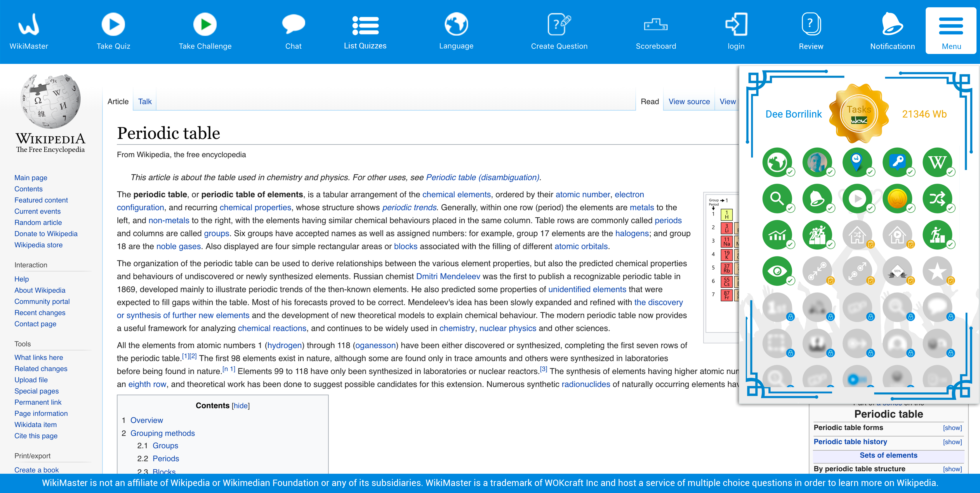Open the green bar chart task badge
The image size is (980, 493).
[x=777, y=235]
